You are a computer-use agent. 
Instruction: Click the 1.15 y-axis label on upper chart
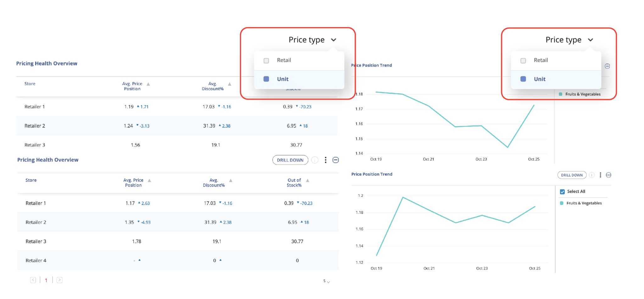click(x=359, y=139)
